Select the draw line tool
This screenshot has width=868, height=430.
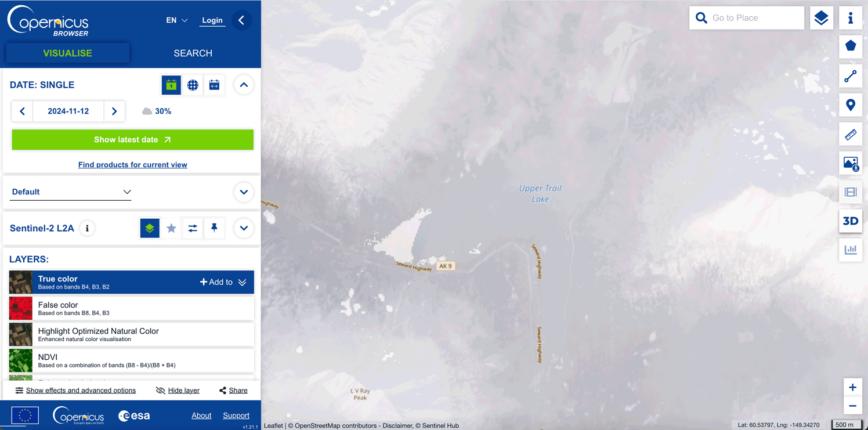[x=851, y=76]
